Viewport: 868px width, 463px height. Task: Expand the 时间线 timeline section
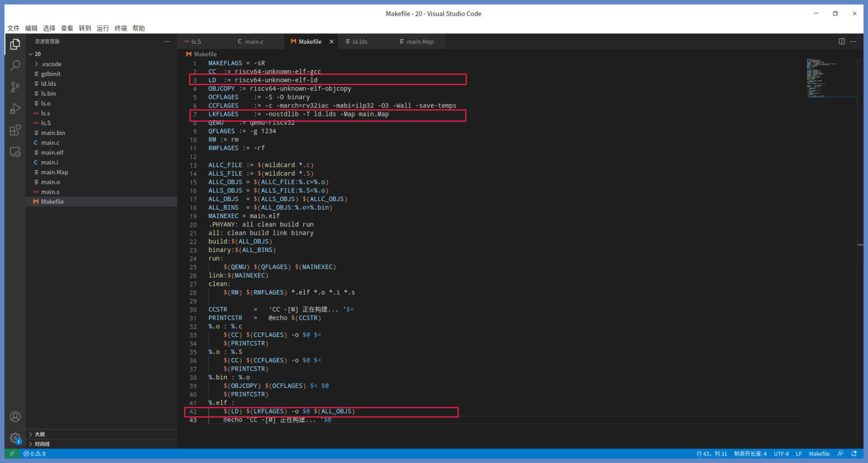(42, 444)
